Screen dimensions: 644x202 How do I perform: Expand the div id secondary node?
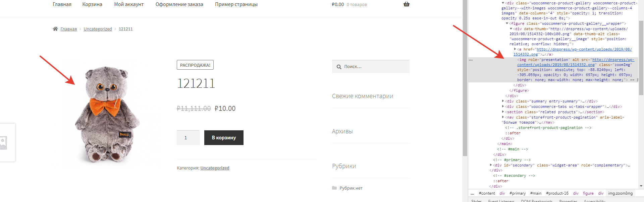click(x=491, y=165)
